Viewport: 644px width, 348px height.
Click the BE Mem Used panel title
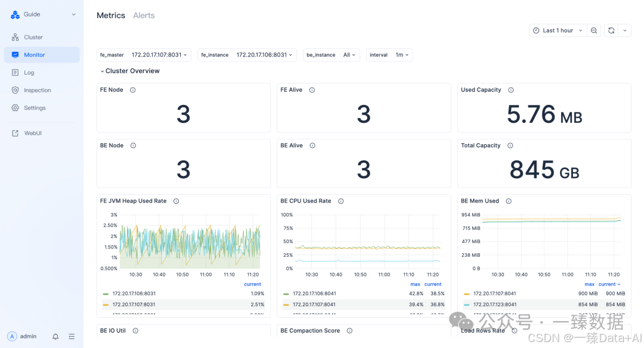point(479,201)
